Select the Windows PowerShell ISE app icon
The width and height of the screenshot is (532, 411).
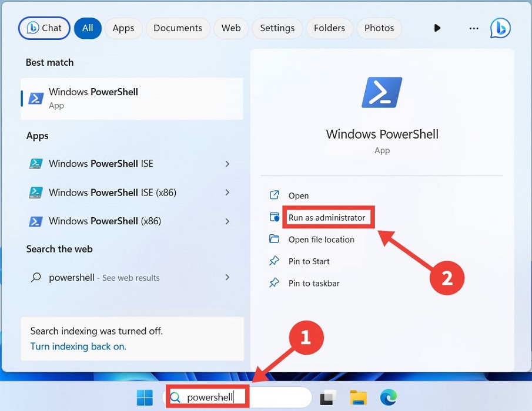36,163
